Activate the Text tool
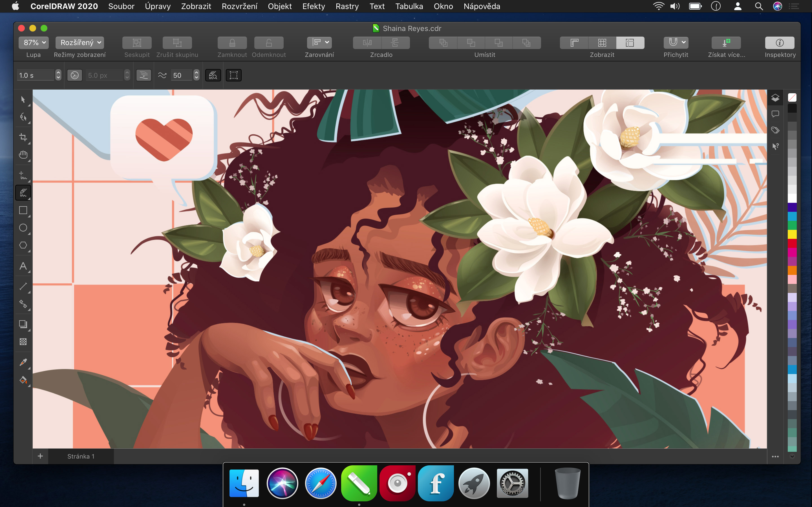This screenshot has width=812, height=507. pos(23,266)
